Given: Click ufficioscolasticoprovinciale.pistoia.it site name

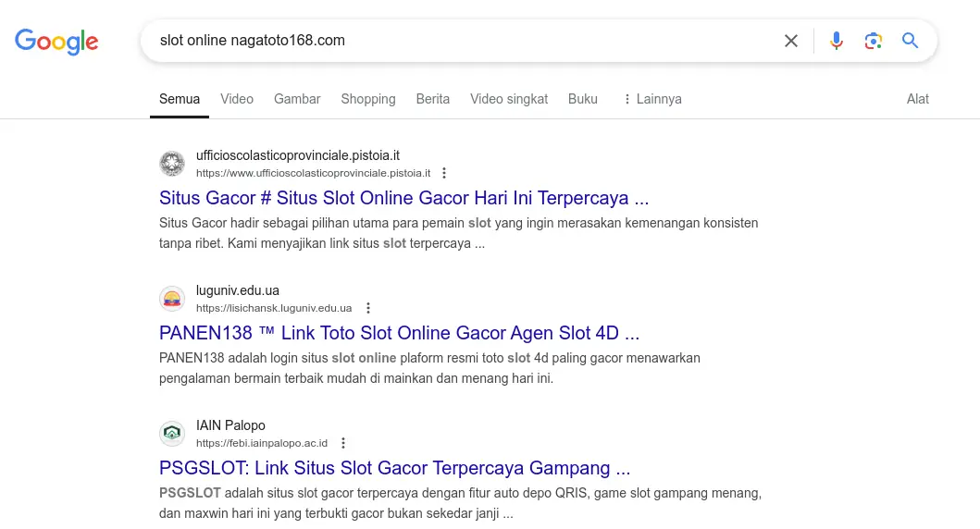Looking at the screenshot, I should pyautogui.click(x=297, y=155).
